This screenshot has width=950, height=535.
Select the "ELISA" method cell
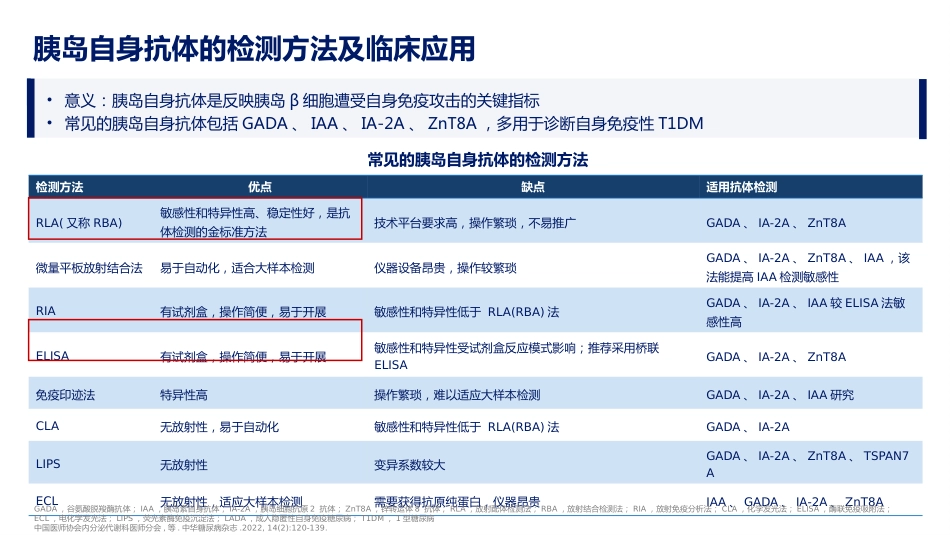tap(52, 356)
